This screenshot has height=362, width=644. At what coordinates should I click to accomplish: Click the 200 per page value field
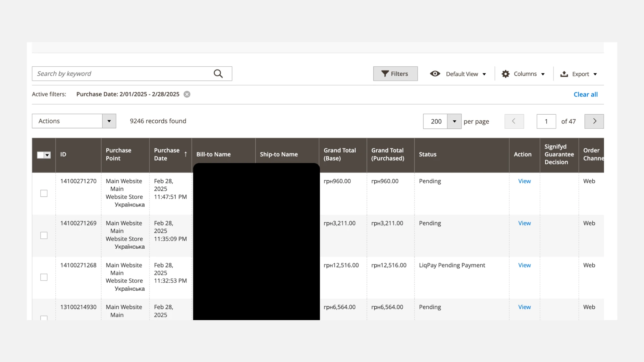tap(435, 121)
